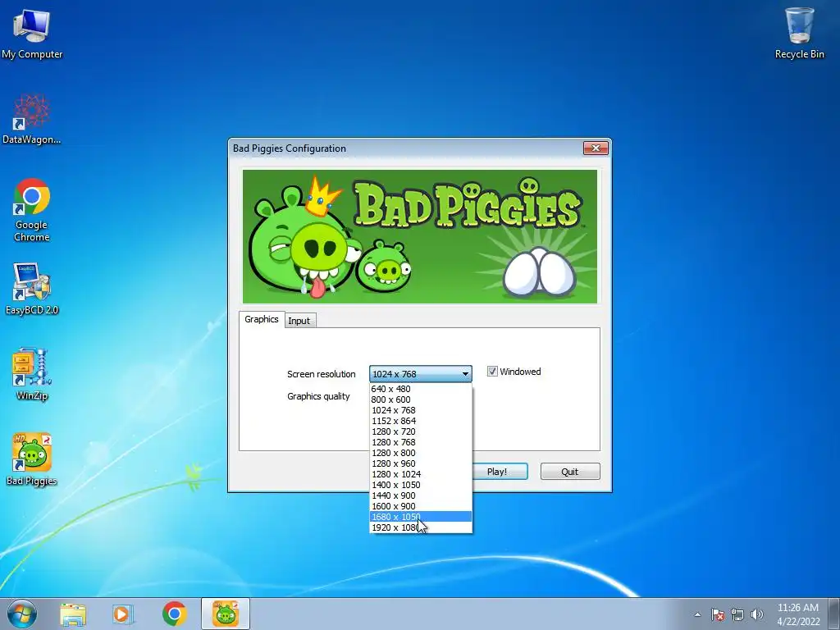The image size is (840, 630).
Task: Select 640 x 480 resolution
Action: click(421, 389)
